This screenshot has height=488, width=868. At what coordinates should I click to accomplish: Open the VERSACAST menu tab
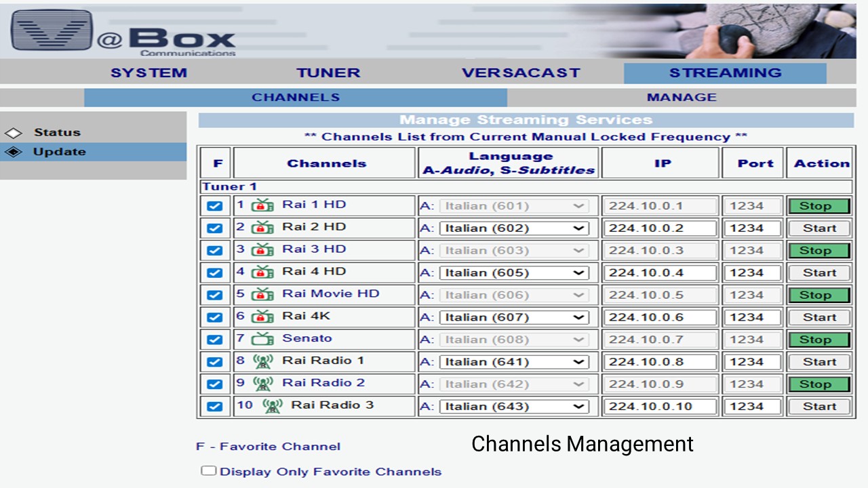(521, 73)
